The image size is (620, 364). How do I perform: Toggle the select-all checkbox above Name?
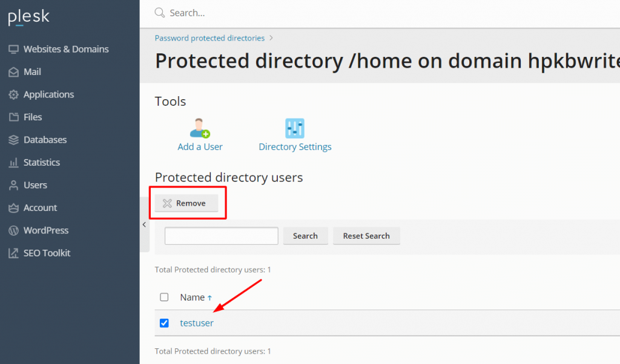click(x=164, y=297)
